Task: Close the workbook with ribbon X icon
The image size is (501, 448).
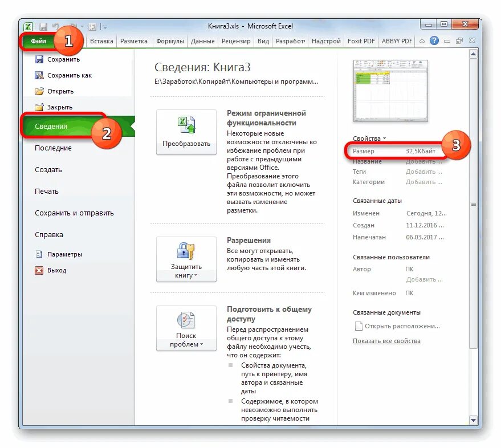Action: pos(472,40)
